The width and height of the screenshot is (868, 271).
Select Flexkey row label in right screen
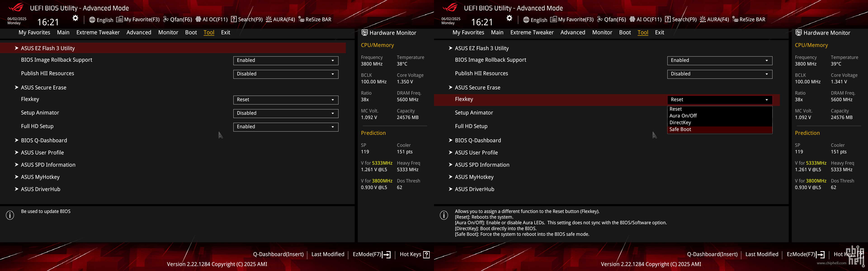tap(464, 99)
